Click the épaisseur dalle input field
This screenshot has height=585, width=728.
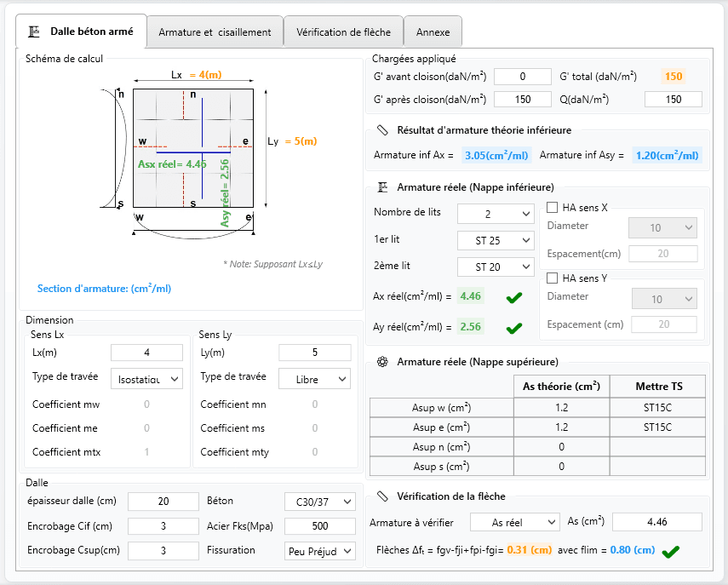click(163, 502)
